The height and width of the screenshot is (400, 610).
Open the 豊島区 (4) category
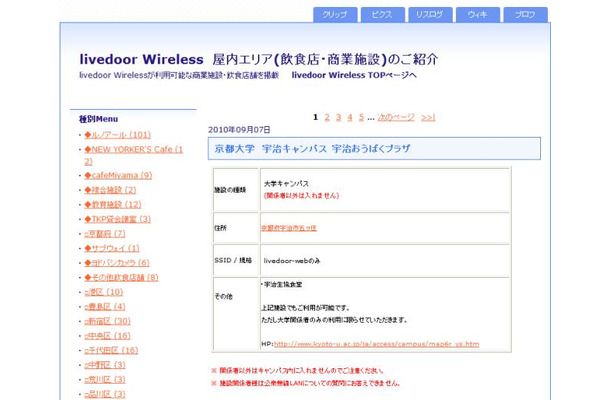(x=105, y=307)
